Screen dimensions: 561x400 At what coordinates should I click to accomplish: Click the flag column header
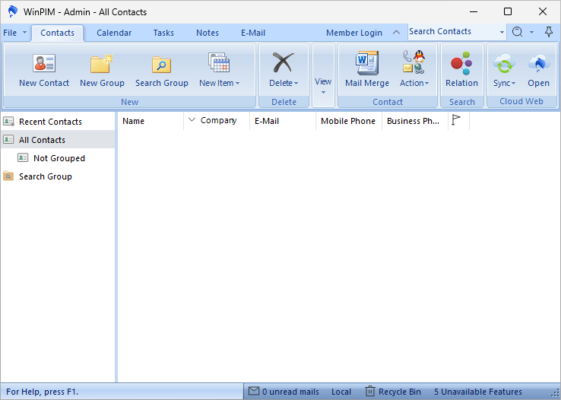coord(458,121)
